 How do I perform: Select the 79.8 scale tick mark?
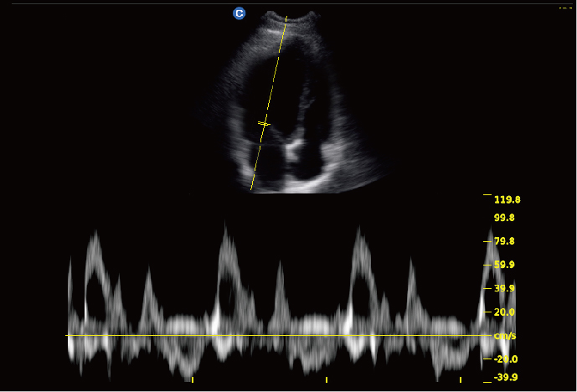click(x=487, y=241)
